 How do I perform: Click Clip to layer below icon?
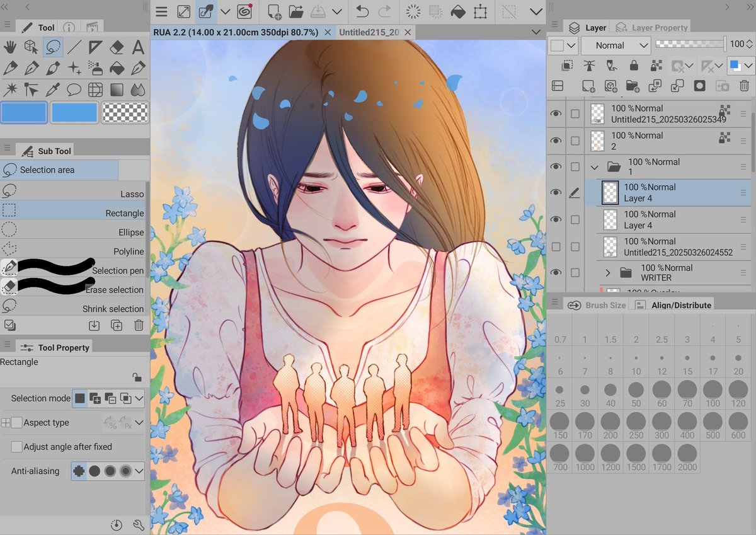point(567,65)
